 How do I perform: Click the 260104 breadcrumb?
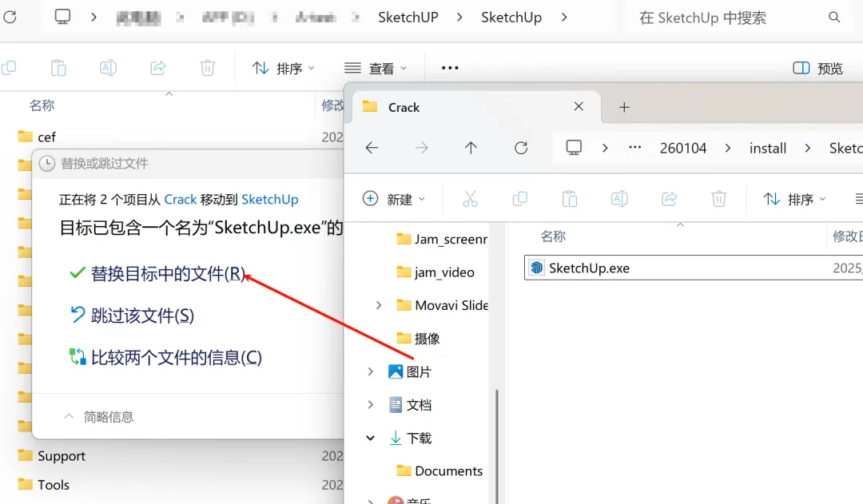coord(683,148)
